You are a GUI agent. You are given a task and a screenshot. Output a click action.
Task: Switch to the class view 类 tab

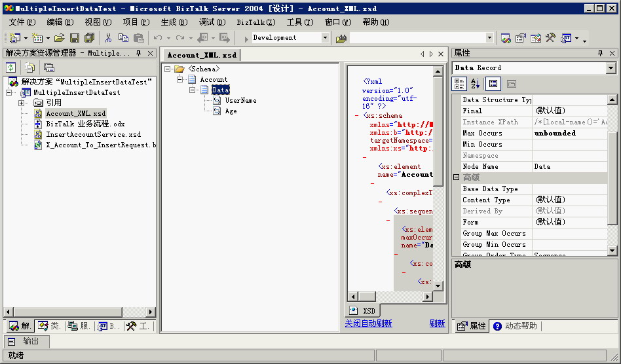coord(50,326)
